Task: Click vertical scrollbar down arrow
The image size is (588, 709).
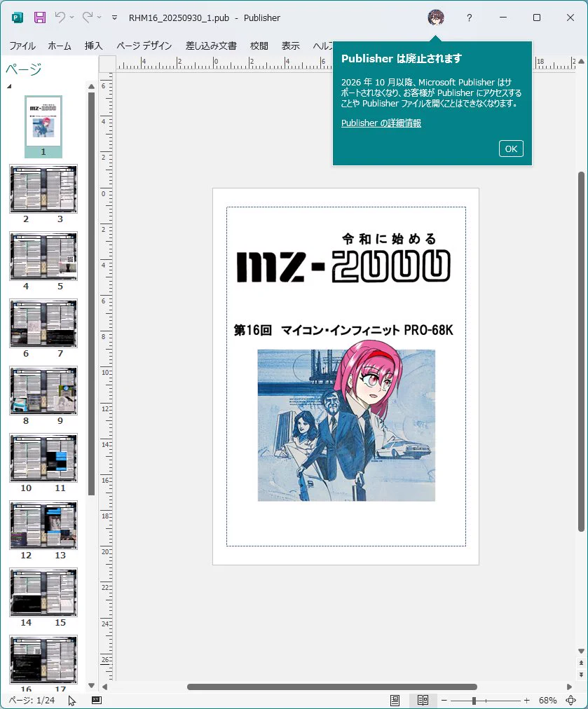Action: tap(581, 651)
